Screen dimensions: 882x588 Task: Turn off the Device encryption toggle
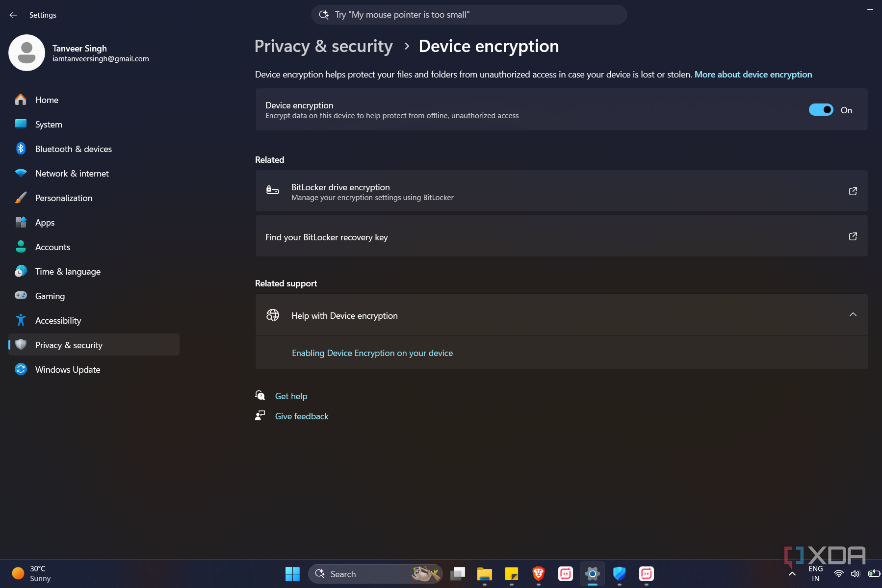point(821,110)
